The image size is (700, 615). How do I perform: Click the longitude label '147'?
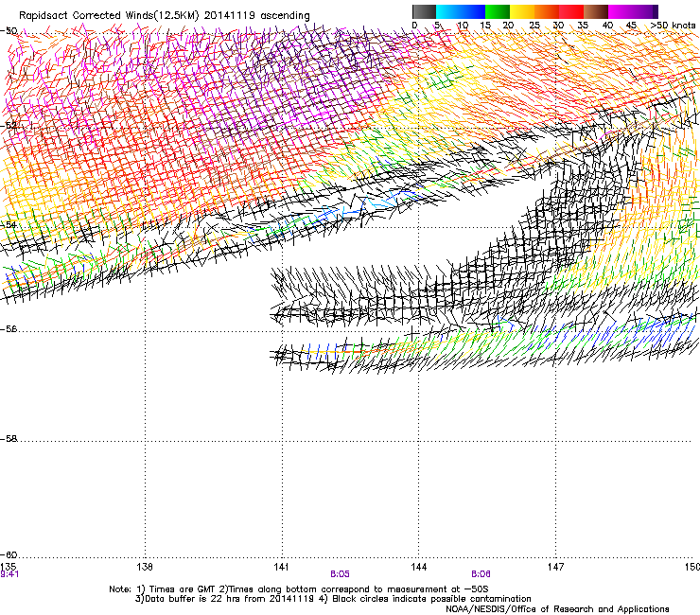coord(555,567)
